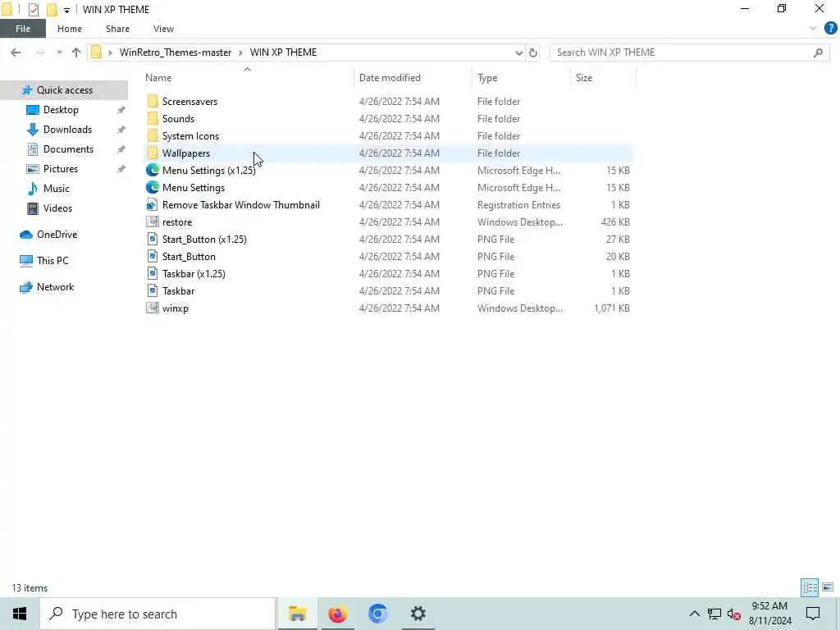Open Settings gear on the taskbar
Screen dimensions: 840x630
click(418, 614)
